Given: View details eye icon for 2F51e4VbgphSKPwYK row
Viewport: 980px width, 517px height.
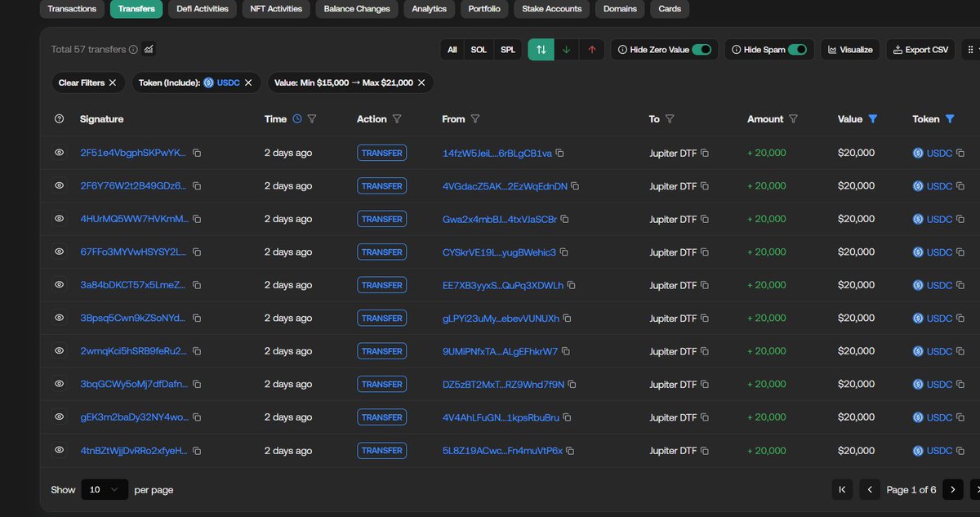Looking at the screenshot, I should click(x=59, y=153).
